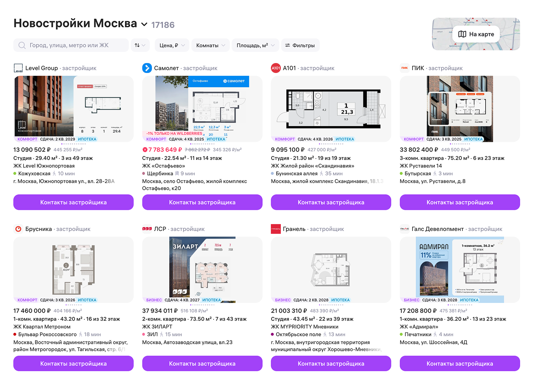Click Контакты застройщика for ЖК ЗИЛАРТ
Image resolution: width=533 pixels, height=392 pixels.
pyautogui.click(x=202, y=364)
